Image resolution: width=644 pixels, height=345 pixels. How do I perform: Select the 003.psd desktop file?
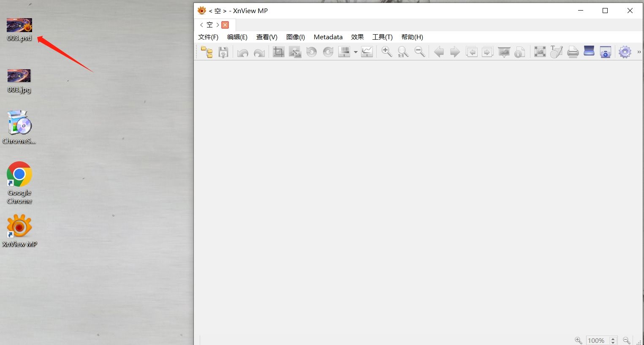point(19,30)
